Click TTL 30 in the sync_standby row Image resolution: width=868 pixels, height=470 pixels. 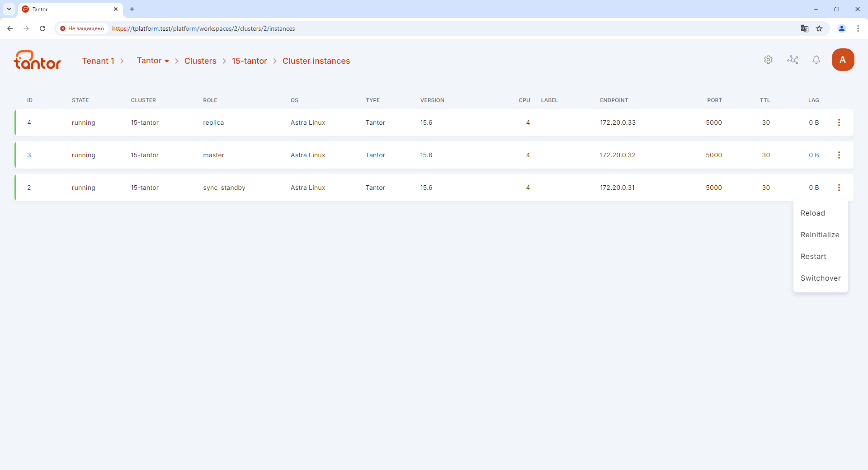click(766, 188)
